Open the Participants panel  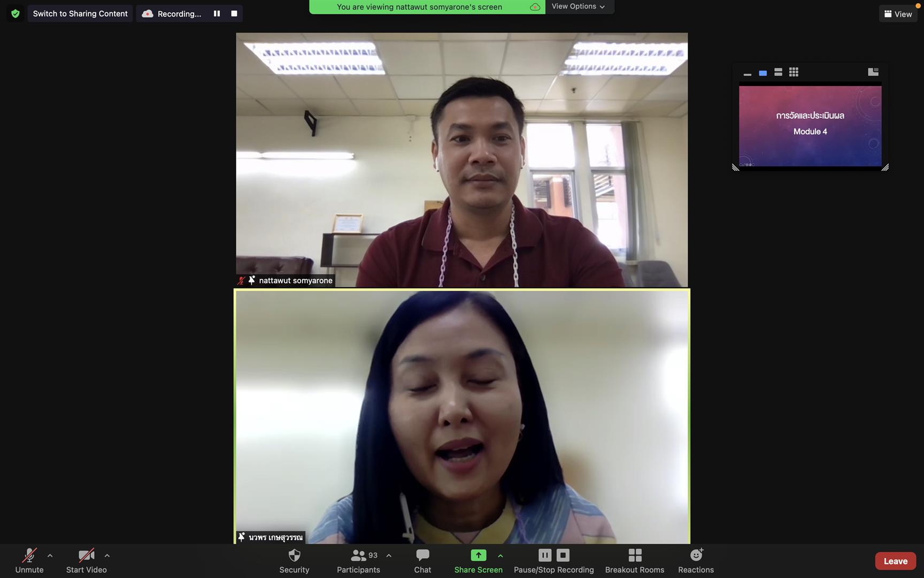(358, 561)
